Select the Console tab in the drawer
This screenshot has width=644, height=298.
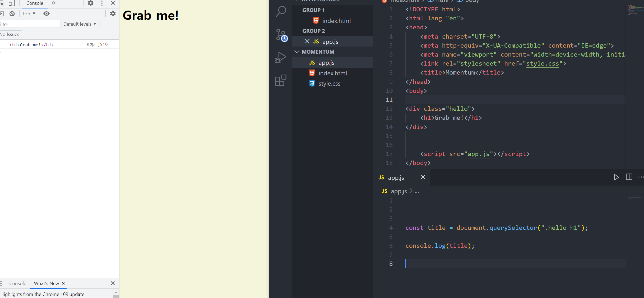(x=18, y=283)
